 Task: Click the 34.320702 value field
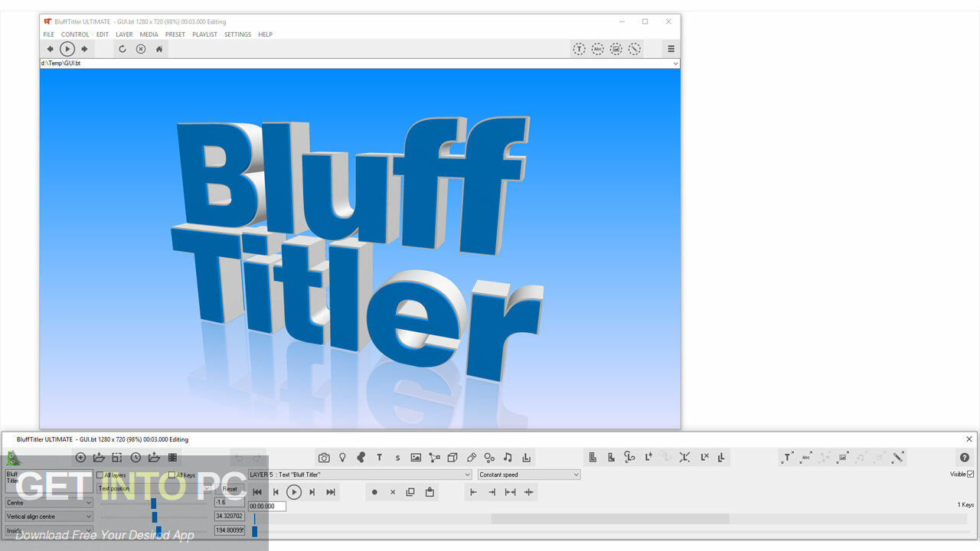point(230,517)
